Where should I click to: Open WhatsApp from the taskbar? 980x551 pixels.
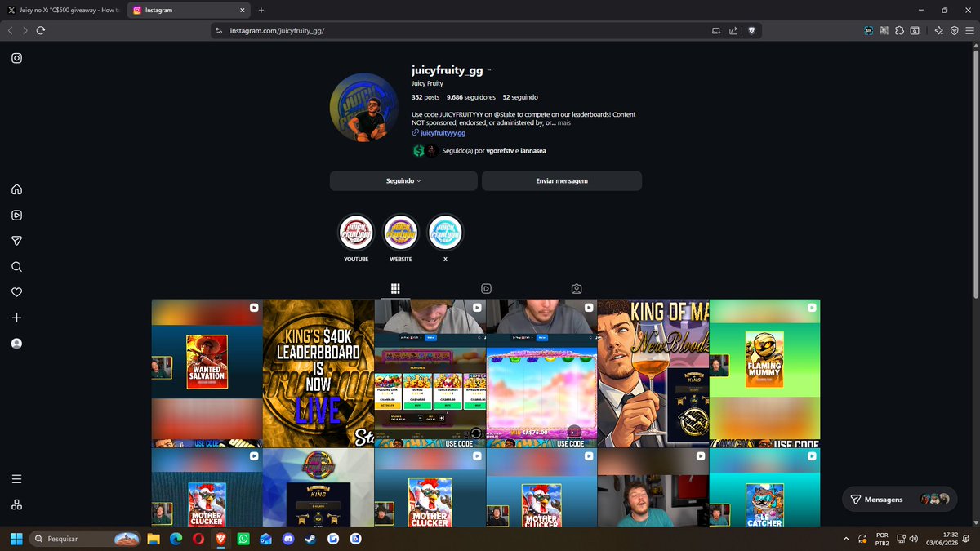(x=243, y=540)
